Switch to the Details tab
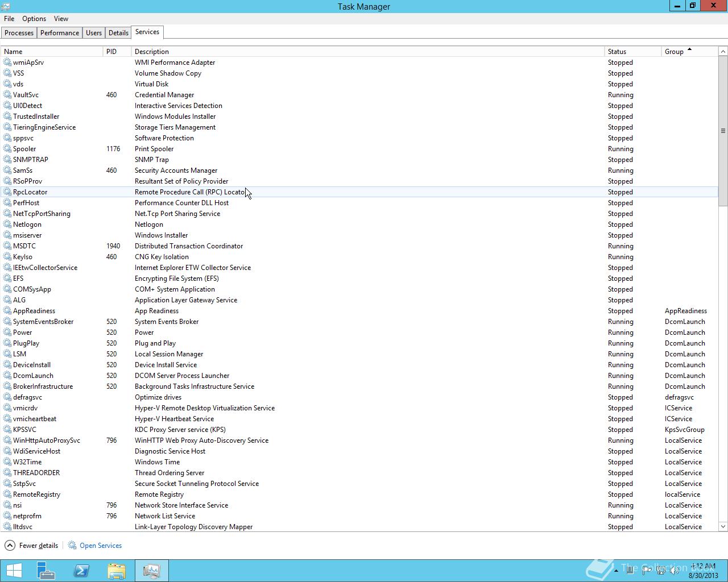Screen dimensions: 728x582 [118, 33]
